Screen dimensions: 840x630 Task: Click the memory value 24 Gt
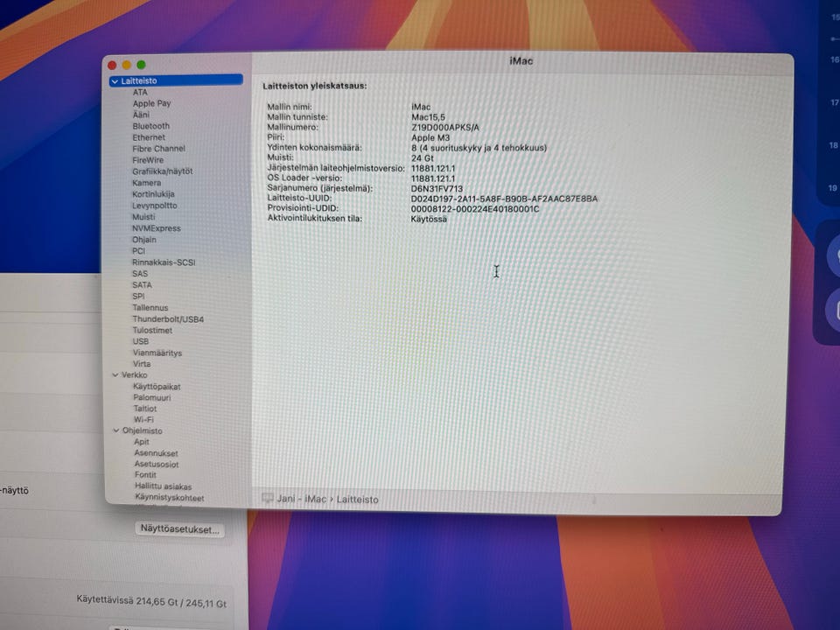tap(422, 158)
